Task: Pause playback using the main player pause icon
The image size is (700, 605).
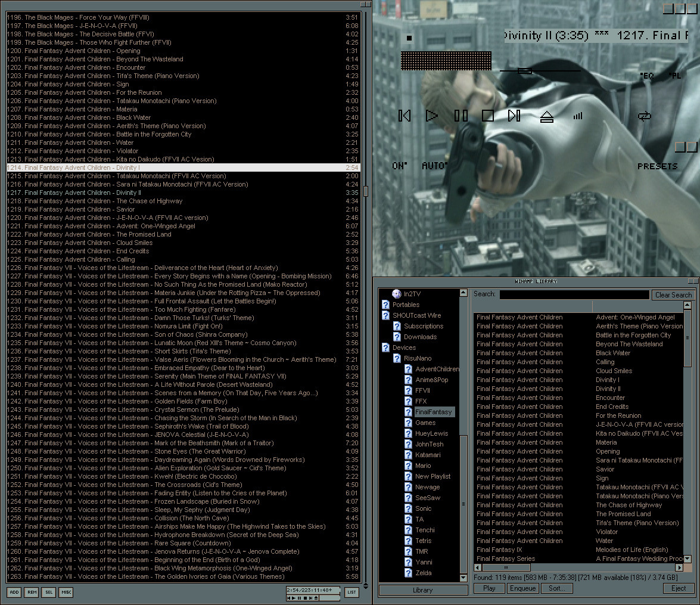Action: coord(461,116)
